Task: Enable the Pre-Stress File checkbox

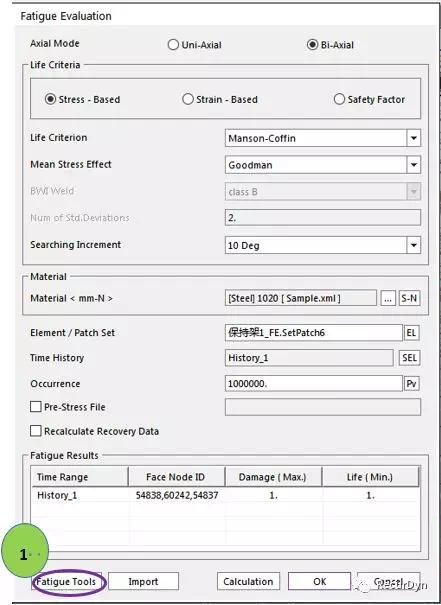Action: 35,407
